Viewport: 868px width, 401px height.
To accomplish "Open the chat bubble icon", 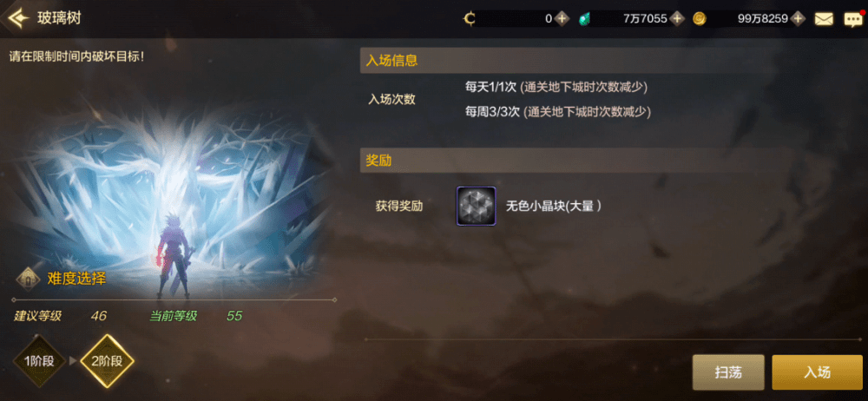I will [x=853, y=19].
